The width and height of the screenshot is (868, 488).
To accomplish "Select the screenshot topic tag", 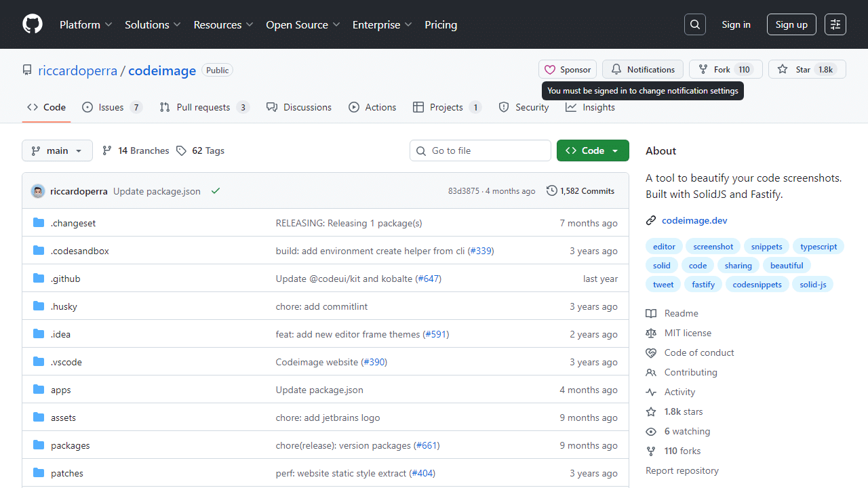I will [713, 247].
